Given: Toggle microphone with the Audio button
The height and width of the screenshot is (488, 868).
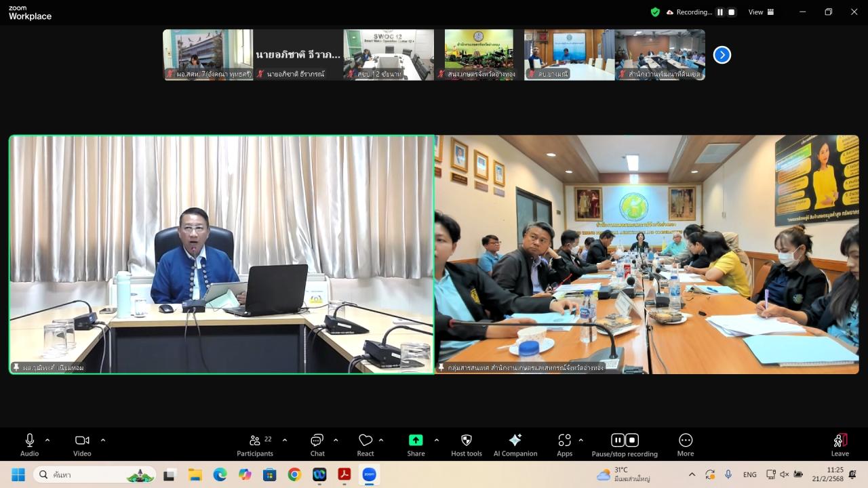Looking at the screenshot, I should click(x=29, y=445).
